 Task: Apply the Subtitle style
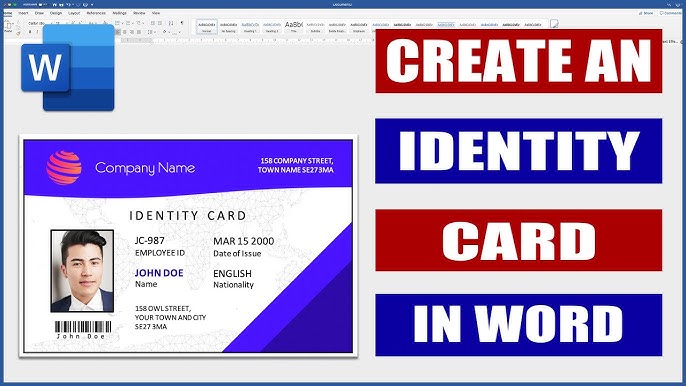pos(315,27)
